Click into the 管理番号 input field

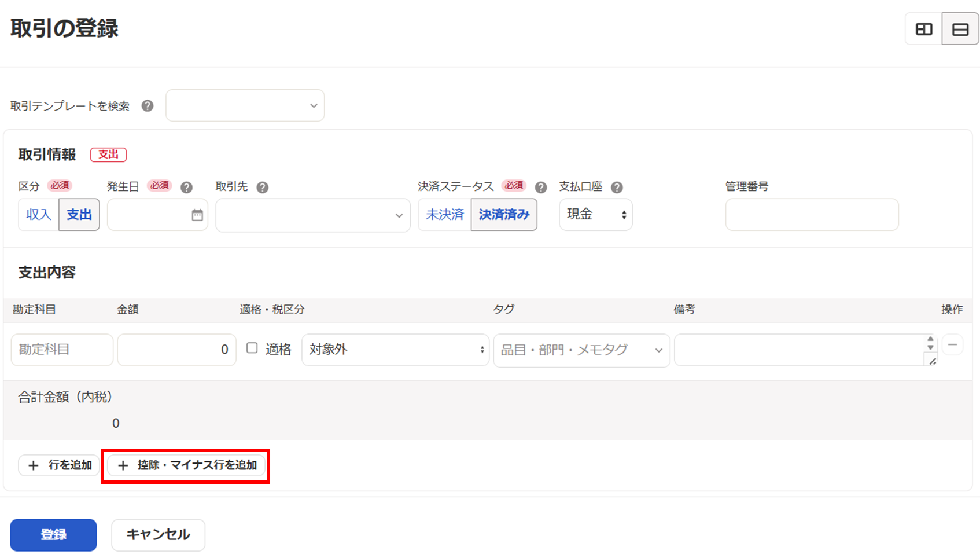click(812, 215)
